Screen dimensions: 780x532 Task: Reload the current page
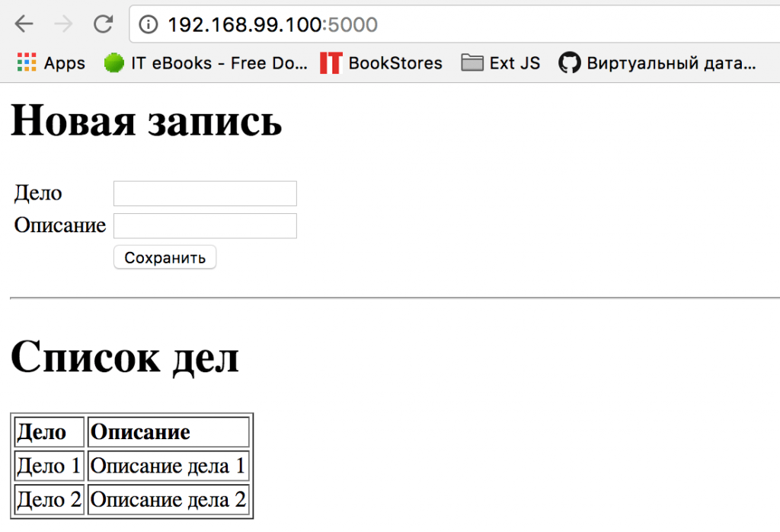(x=104, y=24)
